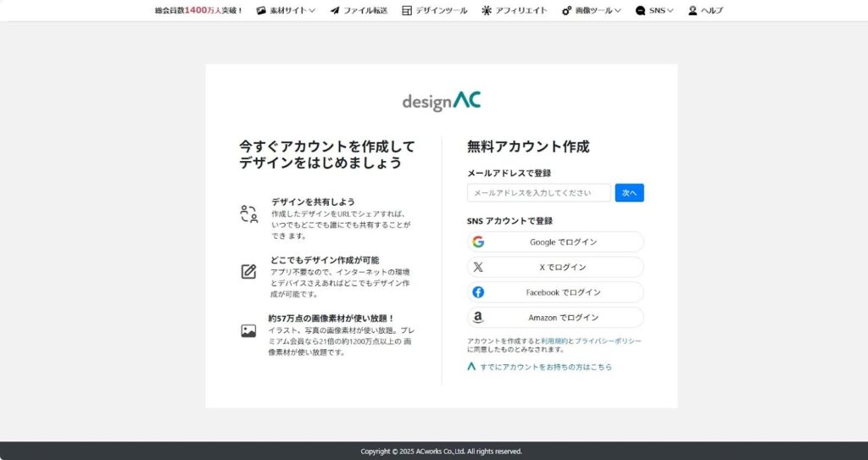The height and width of the screenshot is (460, 868).
Task: Click the image materials picture icon
Action: (x=248, y=331)
